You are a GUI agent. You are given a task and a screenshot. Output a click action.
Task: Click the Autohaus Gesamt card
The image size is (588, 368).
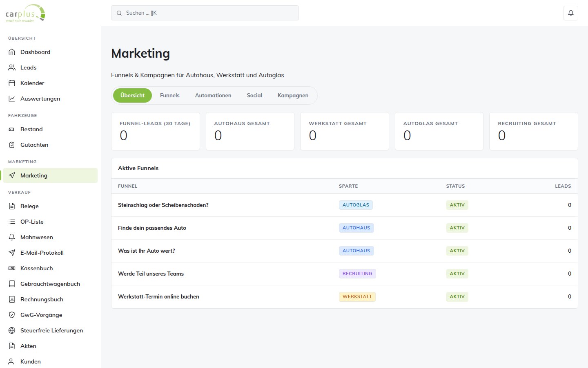pos(250,131)
